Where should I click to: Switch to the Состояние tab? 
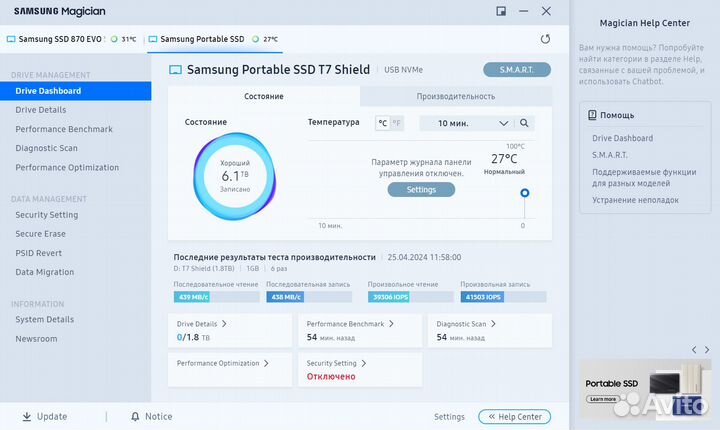264,96
